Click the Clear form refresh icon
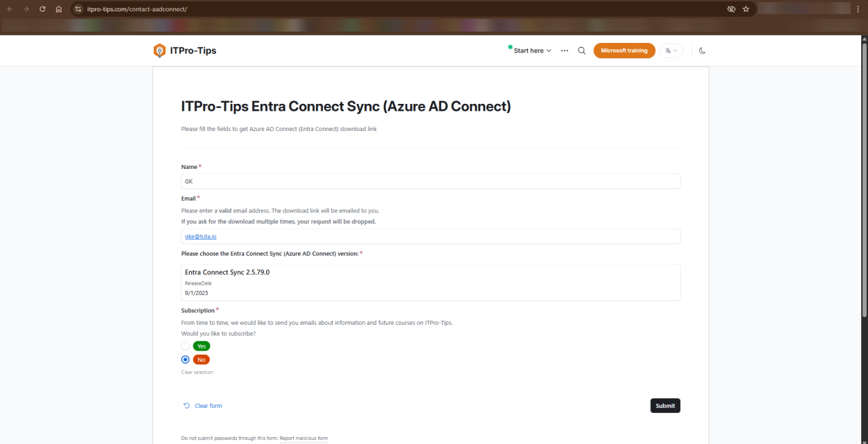868x444 pixels. (x=186, y=406)
